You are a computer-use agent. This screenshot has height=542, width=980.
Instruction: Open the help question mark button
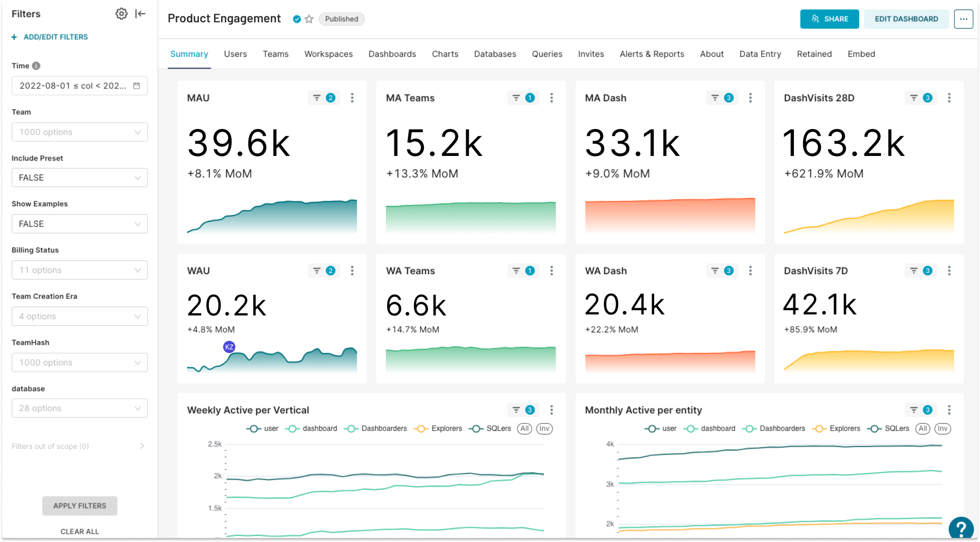click(961, 528)
